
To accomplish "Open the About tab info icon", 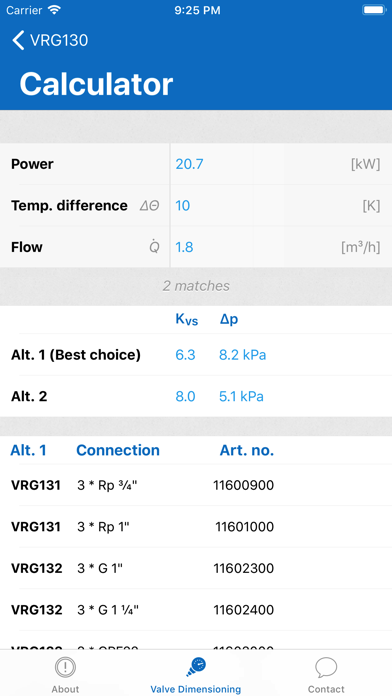I will pos(65,667).
